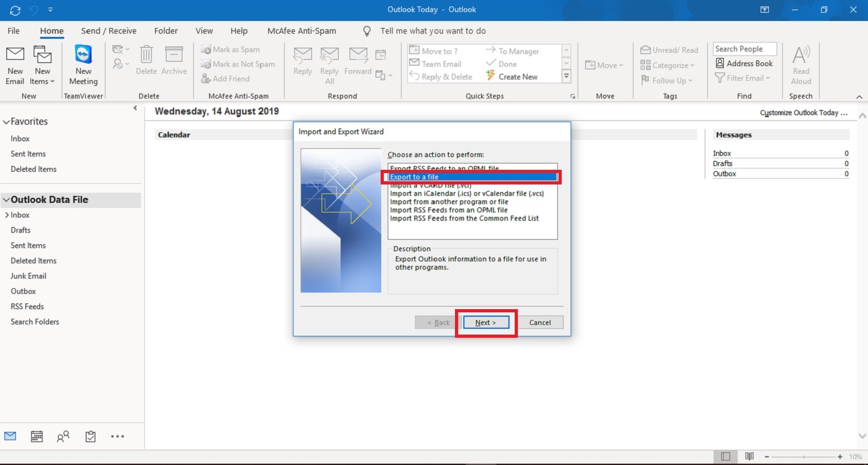Select the Create New quick step
This screenshot has width=868, height=465.
coord(512,77)
